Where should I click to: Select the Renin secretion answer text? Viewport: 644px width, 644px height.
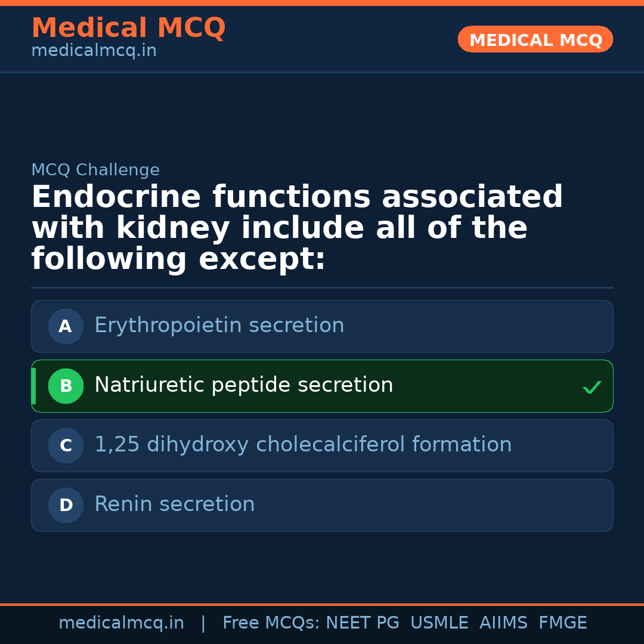pyautogui.click(x=174, y=504)
